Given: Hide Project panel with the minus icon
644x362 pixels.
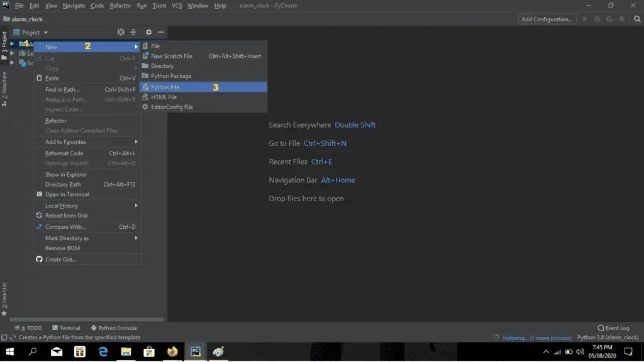Looking at the screenshot, I should click(x=161, y=32).
